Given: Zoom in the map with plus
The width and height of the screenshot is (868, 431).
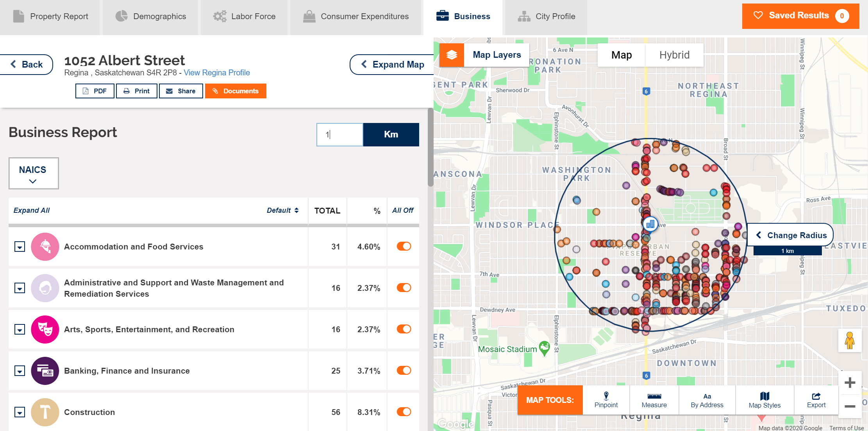Looking at the screenshot, I should (850, 382).
